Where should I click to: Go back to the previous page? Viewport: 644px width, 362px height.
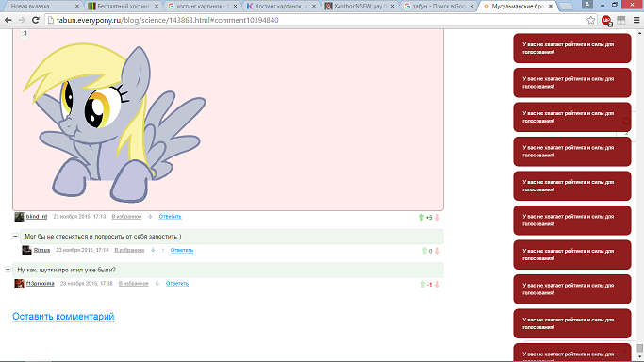pos(8,20)
